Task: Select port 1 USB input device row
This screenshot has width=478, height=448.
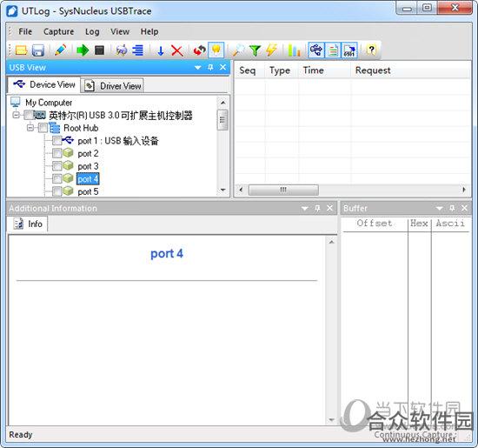Action: (x=118, y=141)
